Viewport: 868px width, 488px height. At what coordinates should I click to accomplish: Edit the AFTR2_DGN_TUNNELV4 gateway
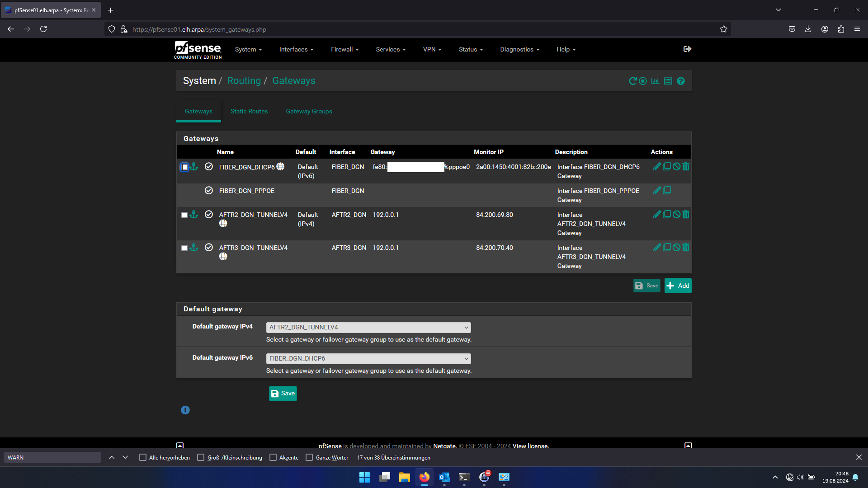coord(657,215)
